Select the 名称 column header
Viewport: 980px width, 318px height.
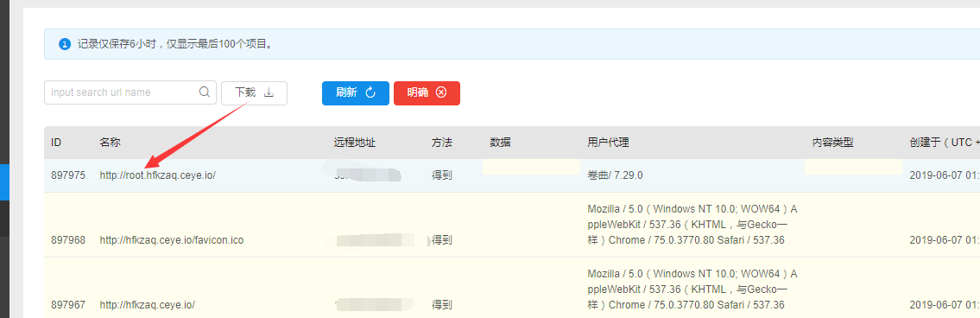(x=110, y=142)
